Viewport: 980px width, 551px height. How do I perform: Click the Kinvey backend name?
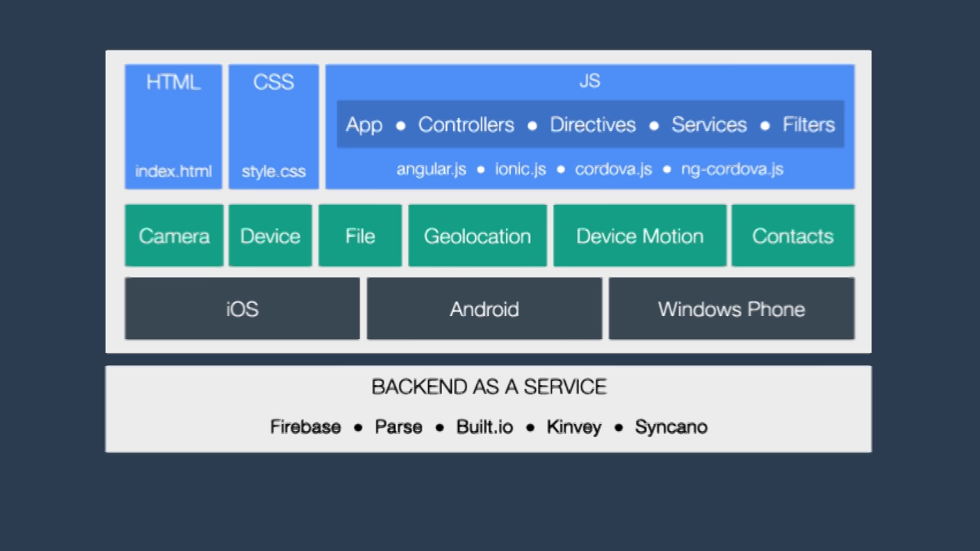(x=574, y=428)
